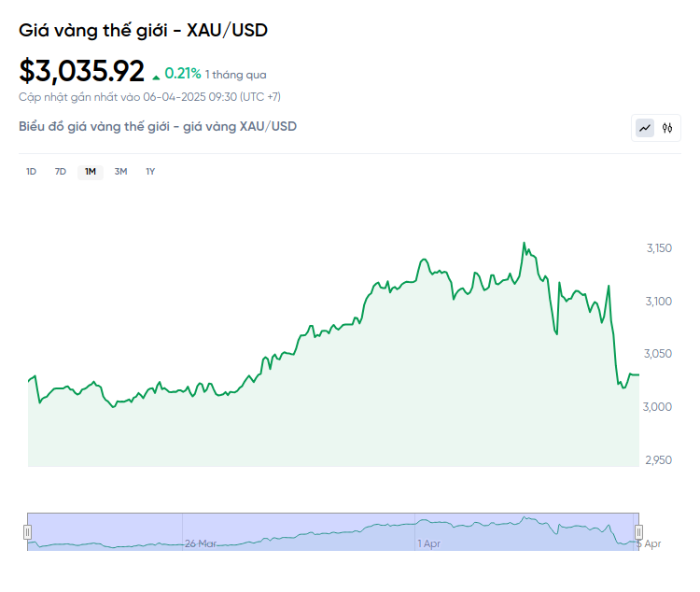Select the 7D time range

click(x=61, y=171)
